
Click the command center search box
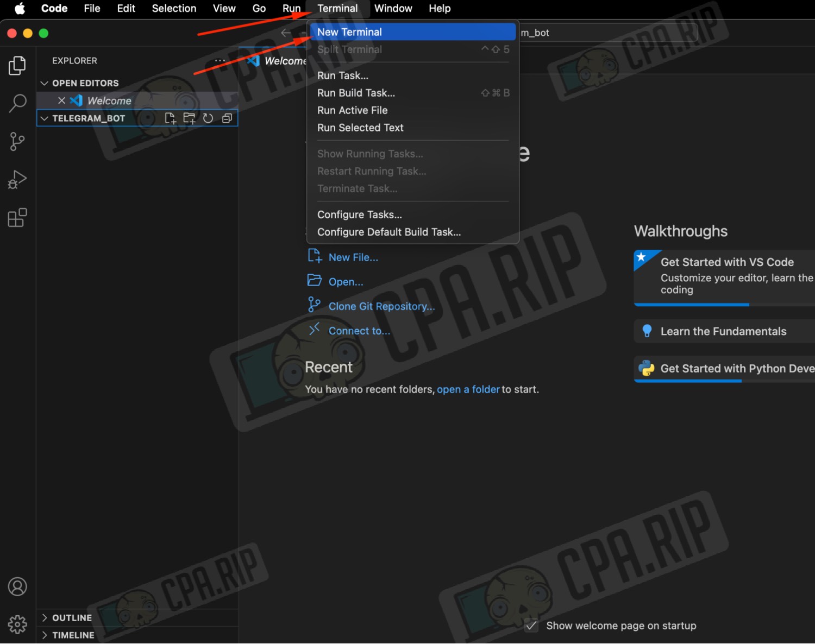[x=609, y=33]
